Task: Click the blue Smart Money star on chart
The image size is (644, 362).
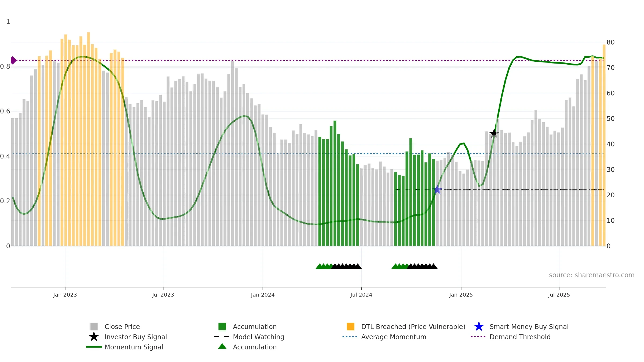Action: click(437, 190)
